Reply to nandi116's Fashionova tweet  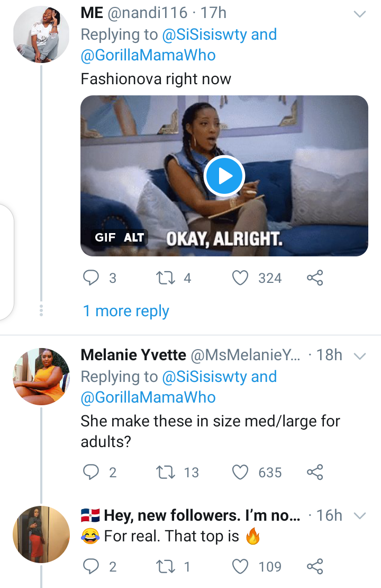pyautogui.click(x=92, y=278)
